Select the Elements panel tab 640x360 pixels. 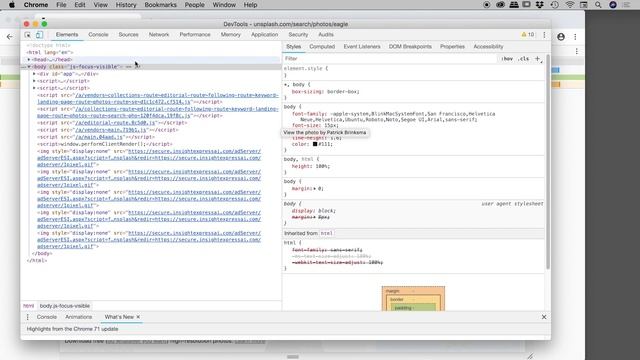(67, 35)
